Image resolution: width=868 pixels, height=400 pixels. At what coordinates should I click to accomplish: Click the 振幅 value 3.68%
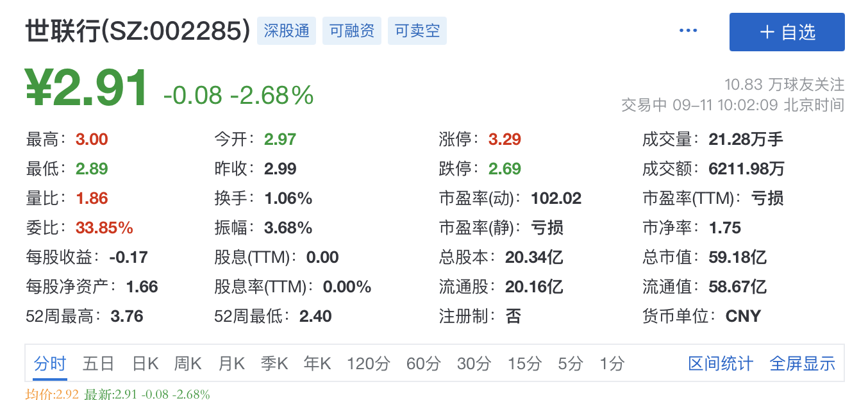288,228
